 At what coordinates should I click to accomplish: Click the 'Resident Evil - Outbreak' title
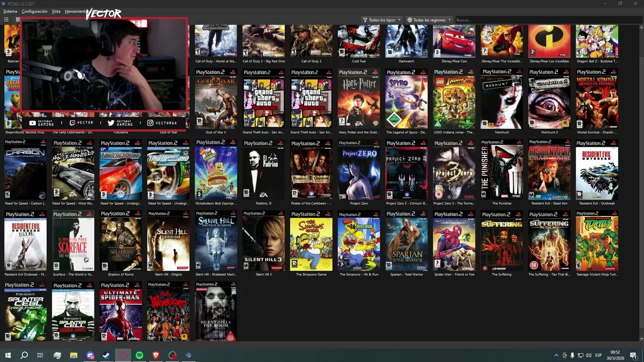pyautogui.click(x=597, y=203)
